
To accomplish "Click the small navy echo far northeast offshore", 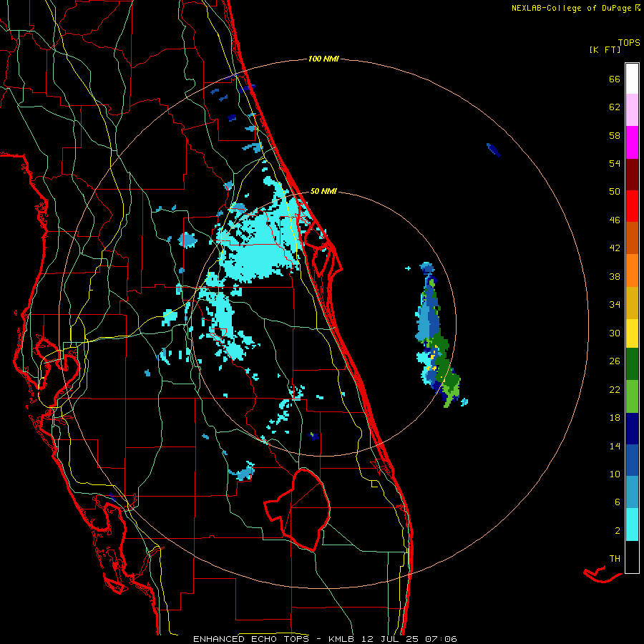I will pos(493,150).
